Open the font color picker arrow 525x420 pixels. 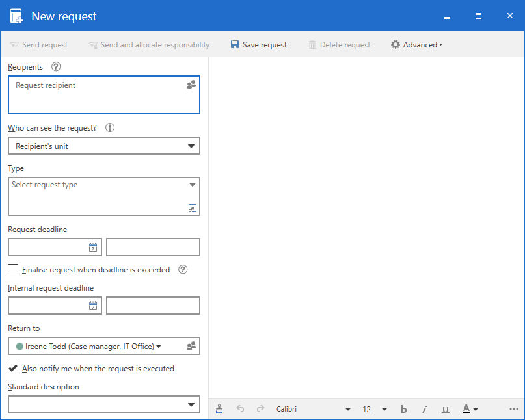click(476, 409)
